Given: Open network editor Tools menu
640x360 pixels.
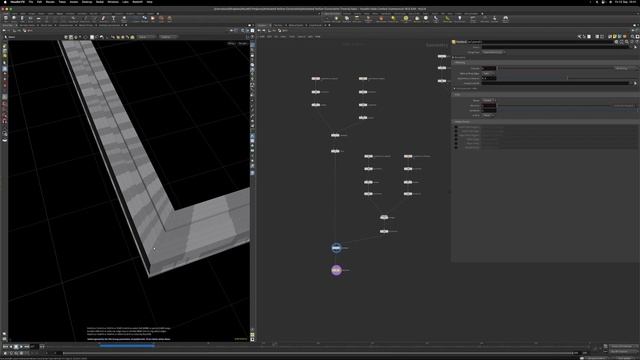Looking at the screenshot, I should pyautogui.click(x=292, y=36).
